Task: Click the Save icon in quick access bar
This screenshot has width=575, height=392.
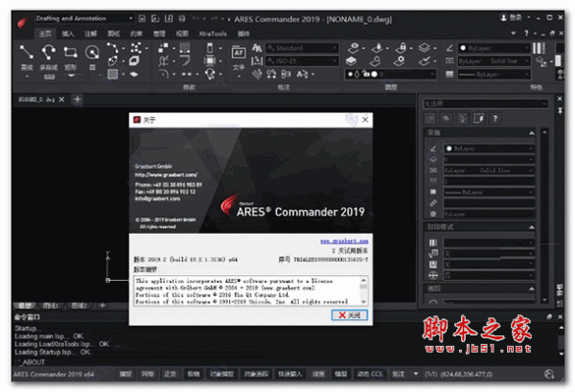Action: [169, 18]
